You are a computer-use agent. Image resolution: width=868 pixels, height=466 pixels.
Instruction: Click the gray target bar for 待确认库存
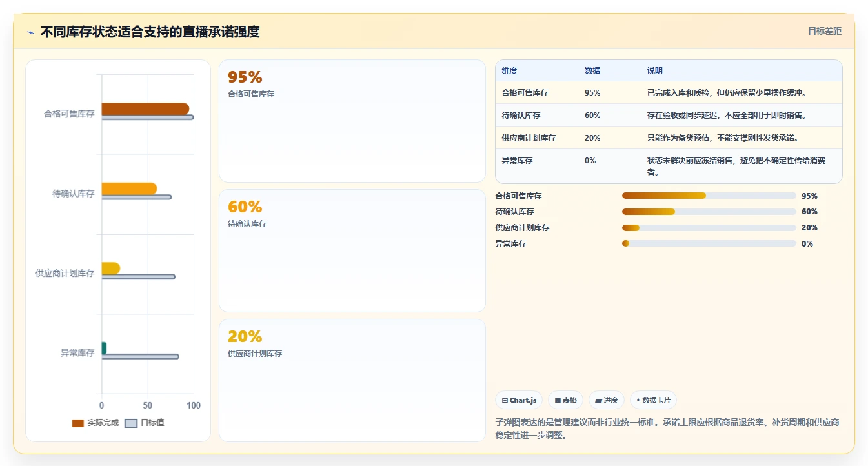click(x=136, y=197)
